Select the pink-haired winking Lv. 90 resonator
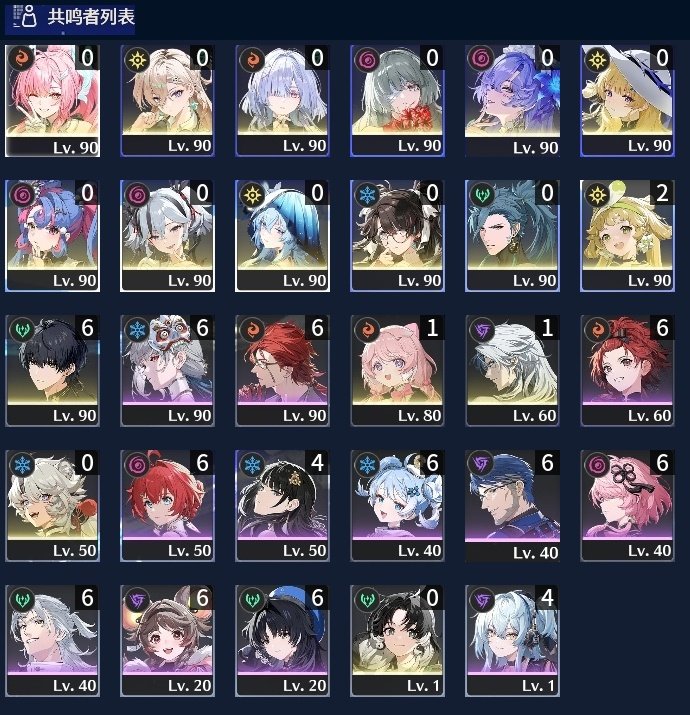690x715 pixels. [x=52, y=101]
